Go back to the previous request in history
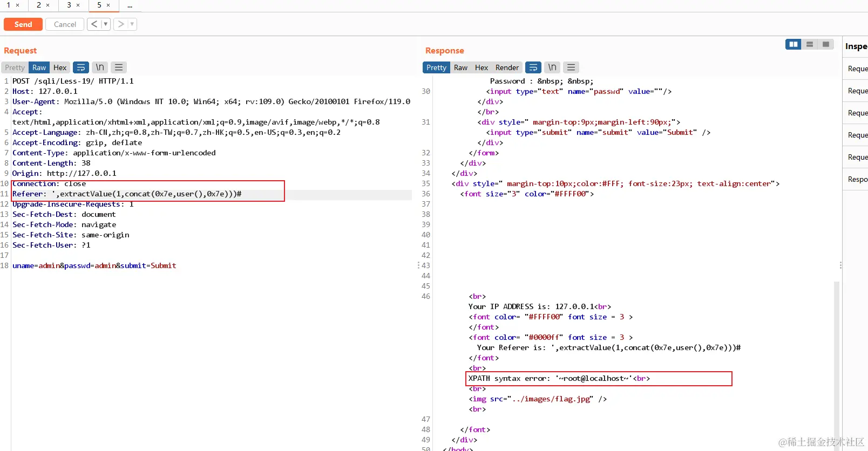The width and height of the screenshot is (868, 451). point(94,24)
